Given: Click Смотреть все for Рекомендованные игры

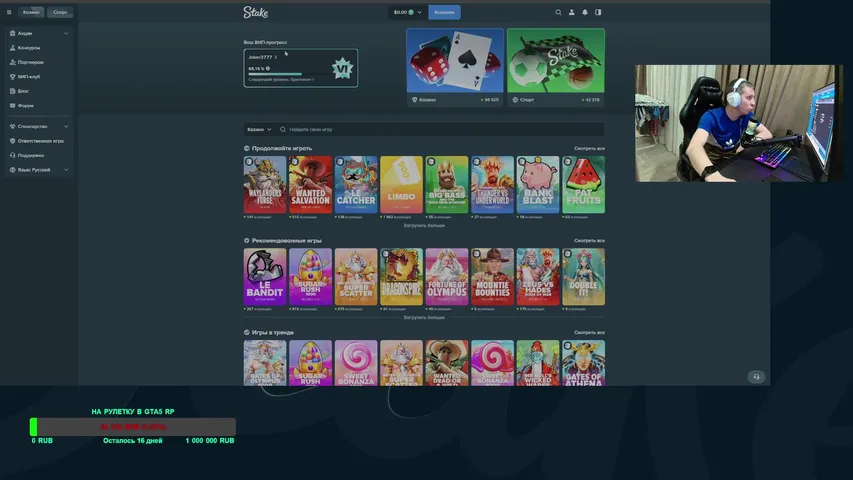Looking at the screenshot, I should 589,240.
